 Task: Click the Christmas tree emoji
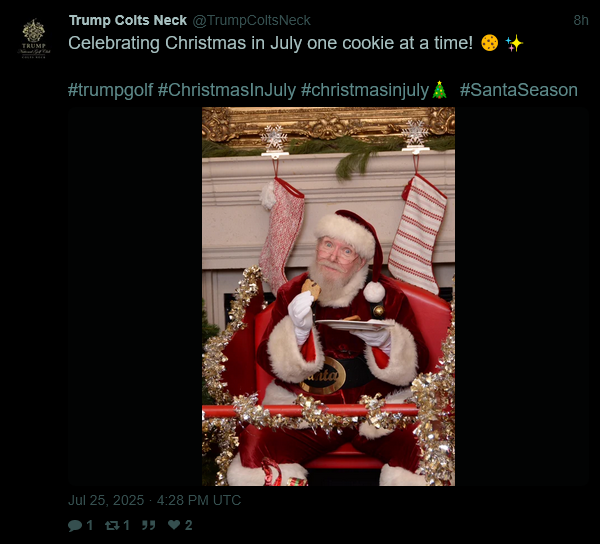pos(439,90)
